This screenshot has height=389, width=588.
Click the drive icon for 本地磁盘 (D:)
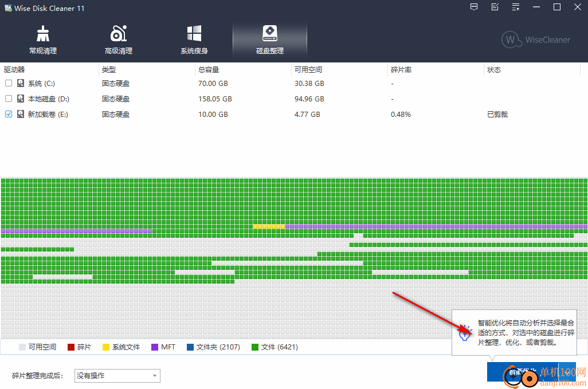(21, 99)
